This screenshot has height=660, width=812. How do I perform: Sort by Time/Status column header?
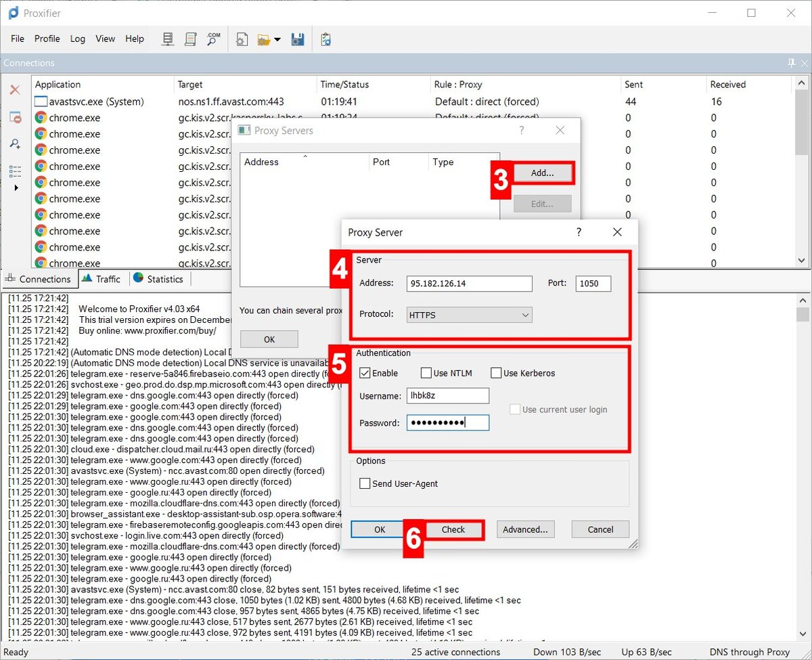point(374,85)
